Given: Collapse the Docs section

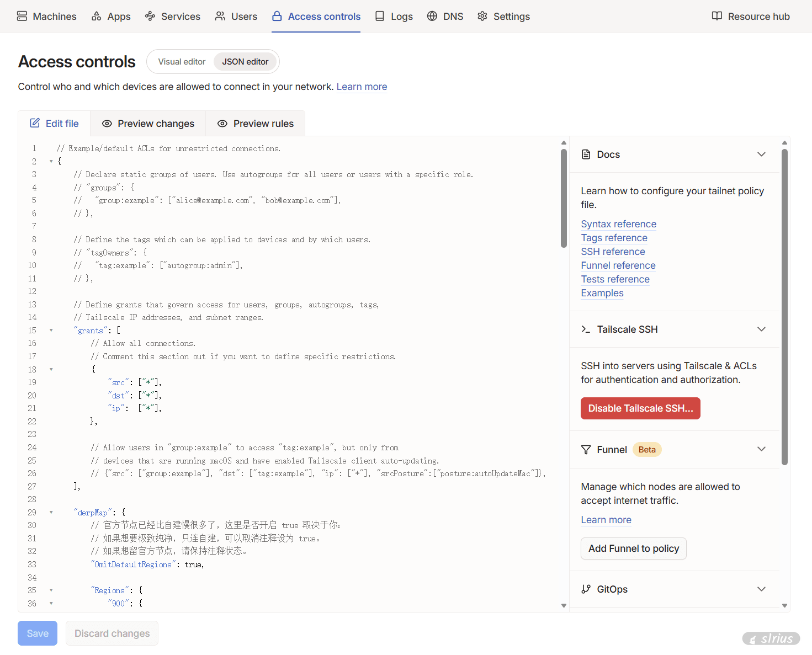Looking at the screenshot, I should 761,155.
